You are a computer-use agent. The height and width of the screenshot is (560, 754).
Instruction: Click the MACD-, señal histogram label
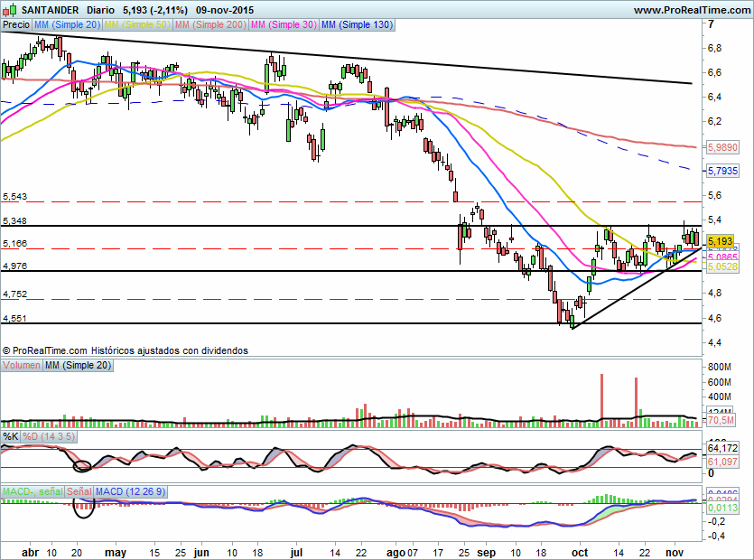pos(33,491)
